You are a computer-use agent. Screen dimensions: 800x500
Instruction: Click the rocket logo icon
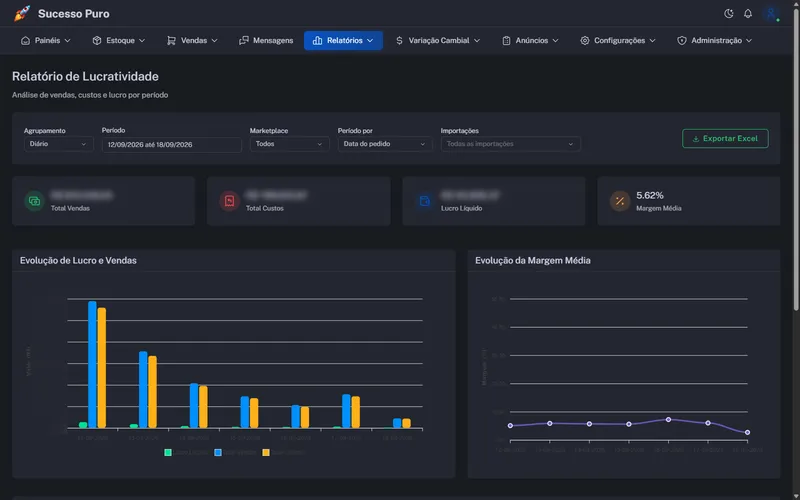point(22,14)
